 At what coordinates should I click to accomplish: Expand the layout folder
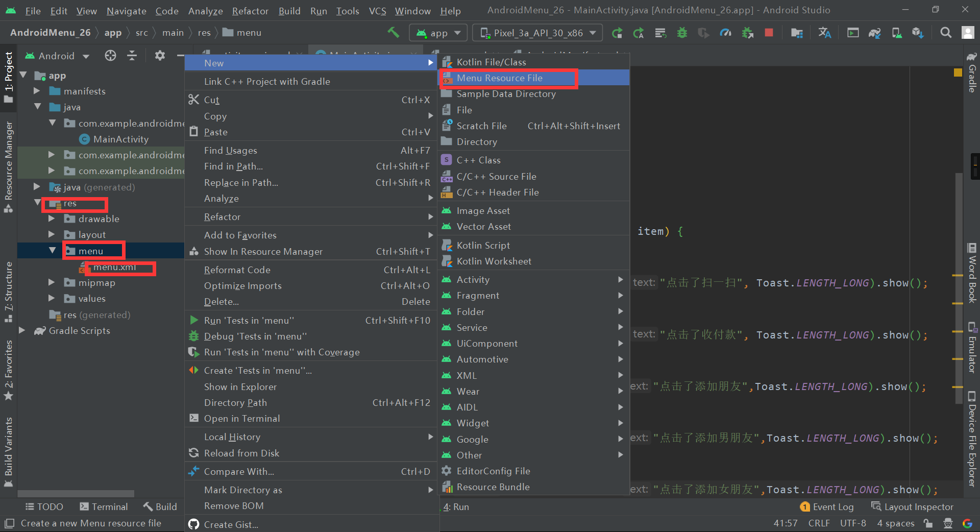coord(52,234)
